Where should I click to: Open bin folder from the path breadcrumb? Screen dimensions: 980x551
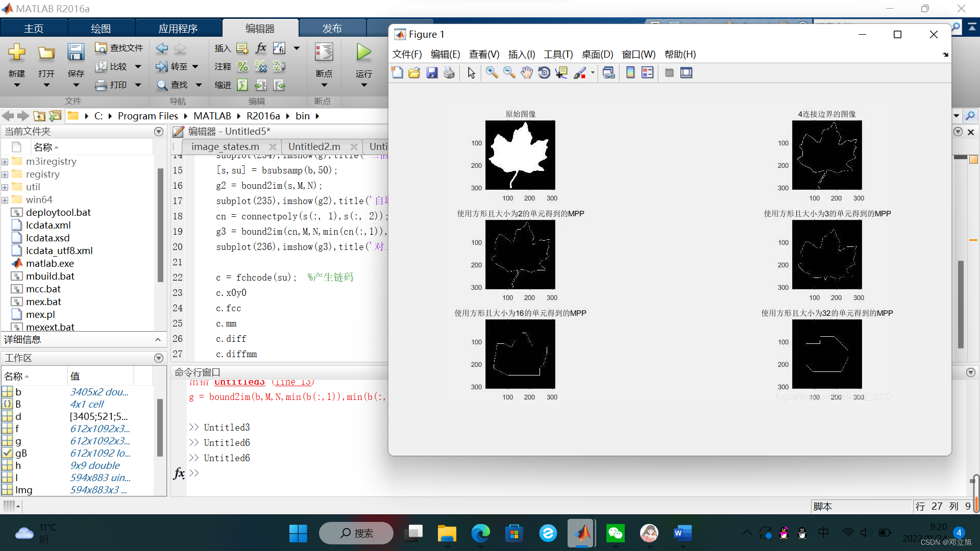(302, 116)
